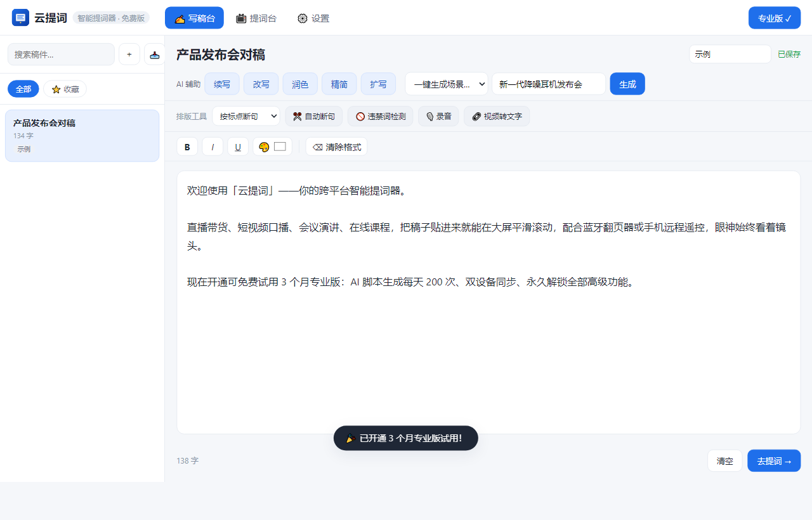Click the 生成 button
Screen dimensions: 812x520
pyautogui.click(x=627, y=84)
